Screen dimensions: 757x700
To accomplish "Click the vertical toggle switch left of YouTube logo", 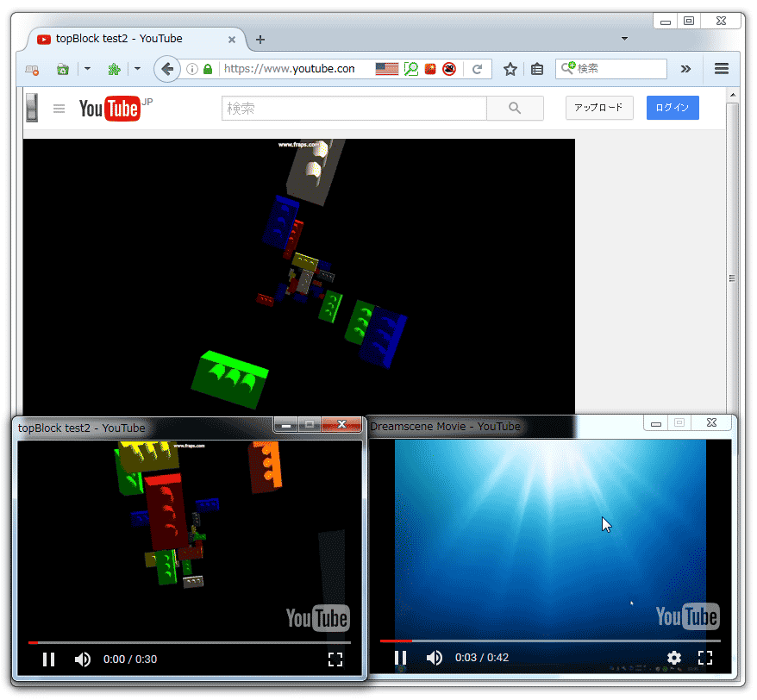I will click(33, 107).
